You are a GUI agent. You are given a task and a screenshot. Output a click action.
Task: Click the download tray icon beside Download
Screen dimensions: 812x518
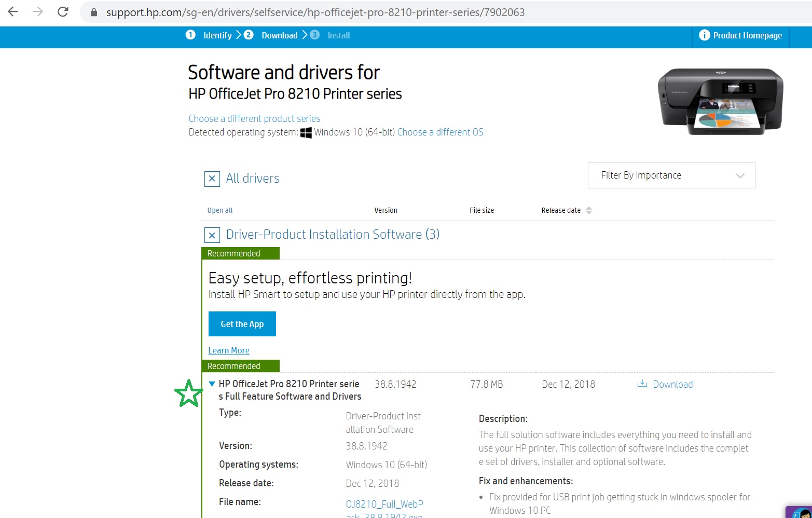click(642, 384)
